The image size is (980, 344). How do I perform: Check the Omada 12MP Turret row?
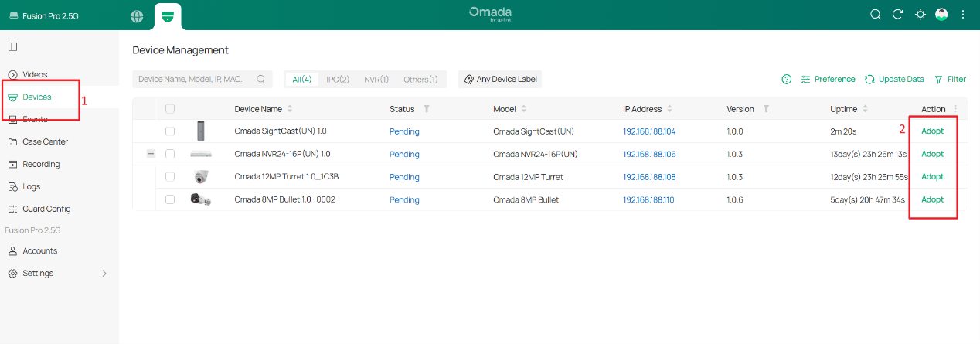click(170, 177)
